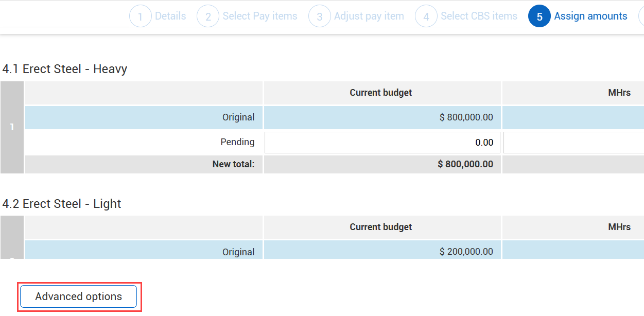Click the partially visible next step circle

coord(641,16)
